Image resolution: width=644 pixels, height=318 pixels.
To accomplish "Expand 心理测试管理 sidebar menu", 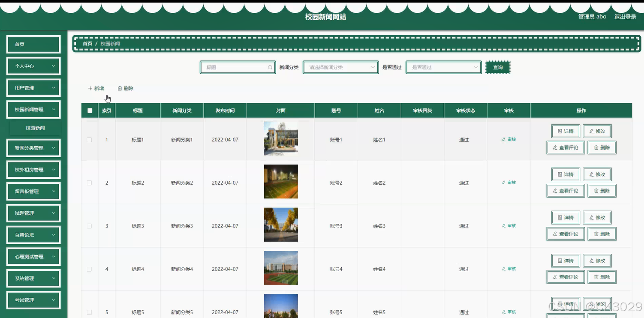I will tap(33, 257).
